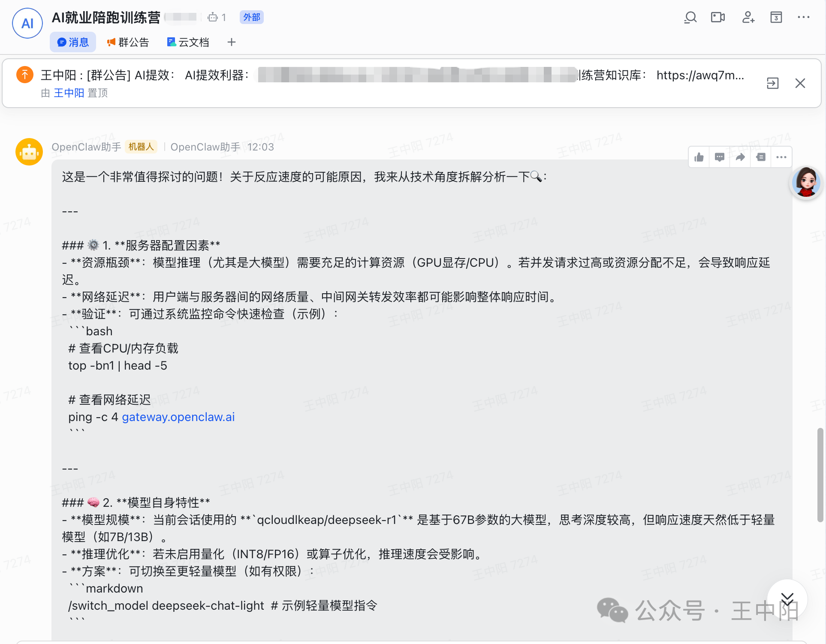Open the group calendar icon

click(x=776, y=18)
